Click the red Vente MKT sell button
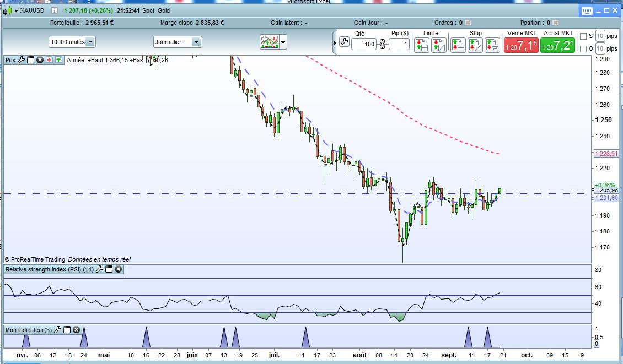This screenshot has height=364, width=623. coord(521,45)
